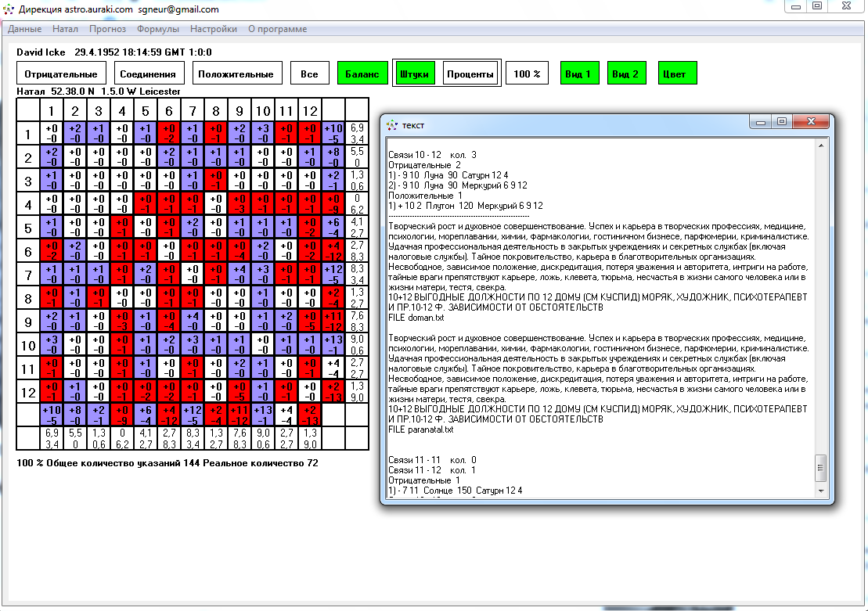Switch to Штуки display mode
The height and width of the screenshot is (611, 868).
pos(414,74)
